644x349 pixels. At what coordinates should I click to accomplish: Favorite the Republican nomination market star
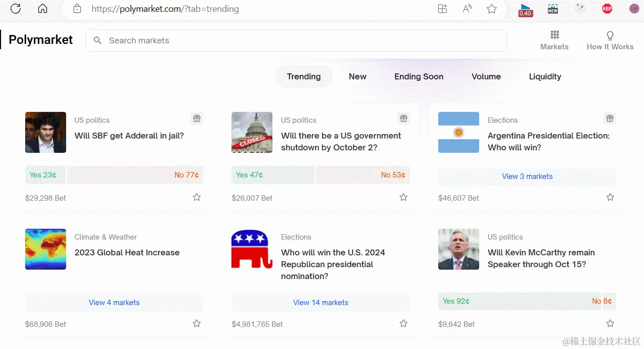click(x=403, y=323)
